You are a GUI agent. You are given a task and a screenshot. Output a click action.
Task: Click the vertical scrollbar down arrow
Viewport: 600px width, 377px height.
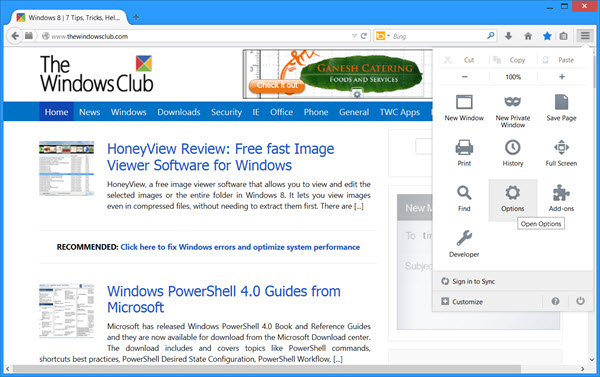coord(592,360)
